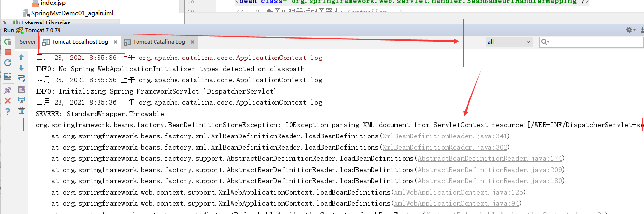The height and width of the screenshot is (214, 644).
Task: Toggle Use Soft Wraps in console
Action: point(21,78)
